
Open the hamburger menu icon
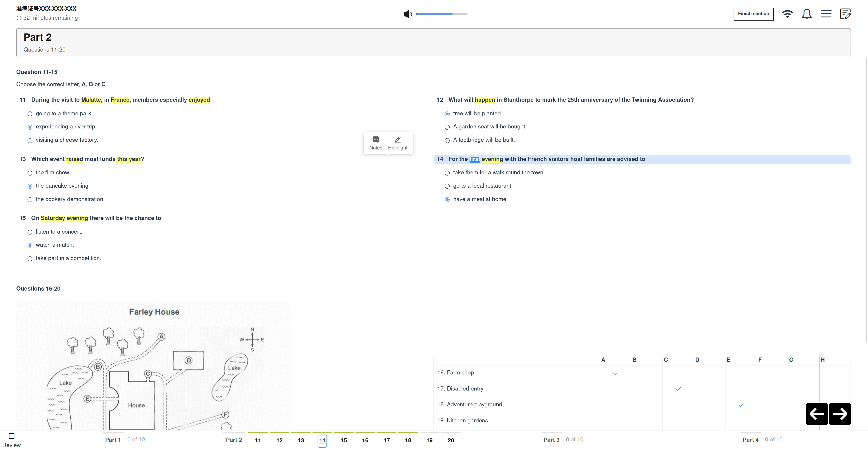click(x=826, y=14)
